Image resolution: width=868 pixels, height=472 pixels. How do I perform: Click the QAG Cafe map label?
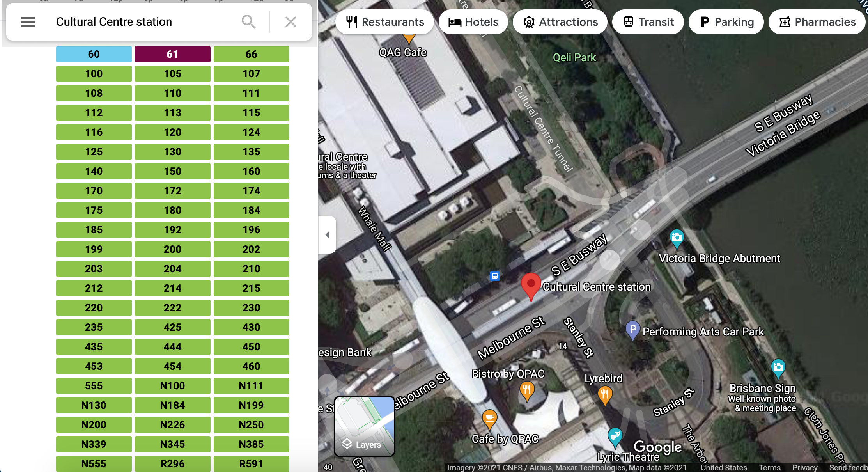click(403, 52)
